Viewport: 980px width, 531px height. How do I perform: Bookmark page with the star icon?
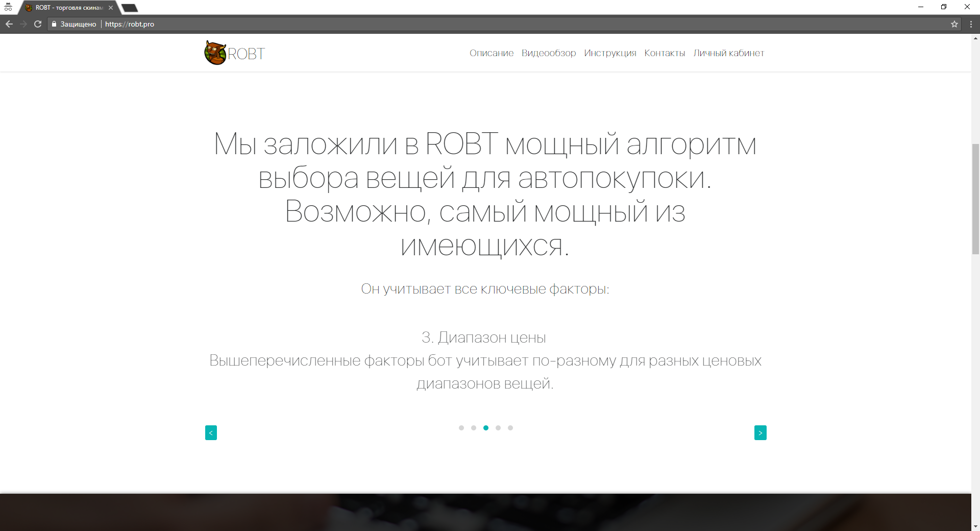[x=954, y=24]
